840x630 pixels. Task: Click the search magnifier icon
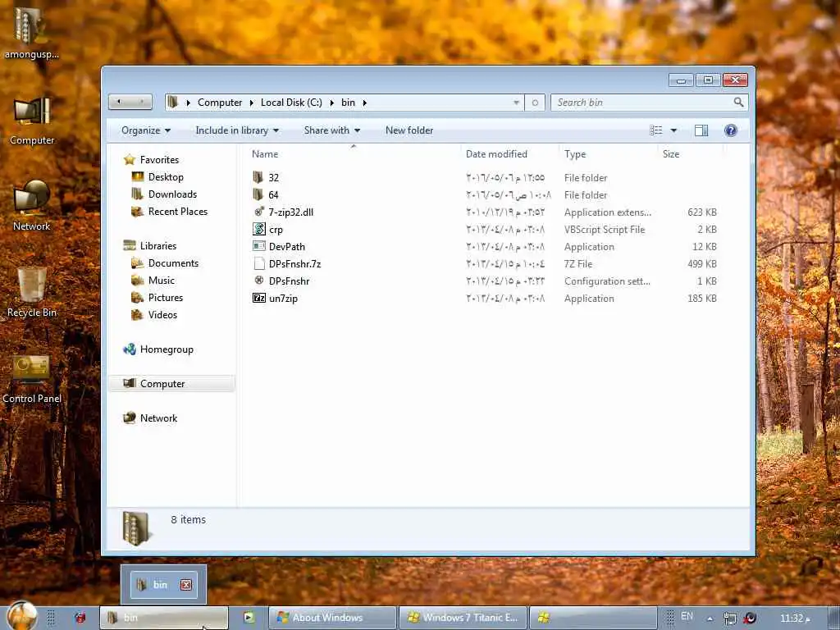(739, 102)
